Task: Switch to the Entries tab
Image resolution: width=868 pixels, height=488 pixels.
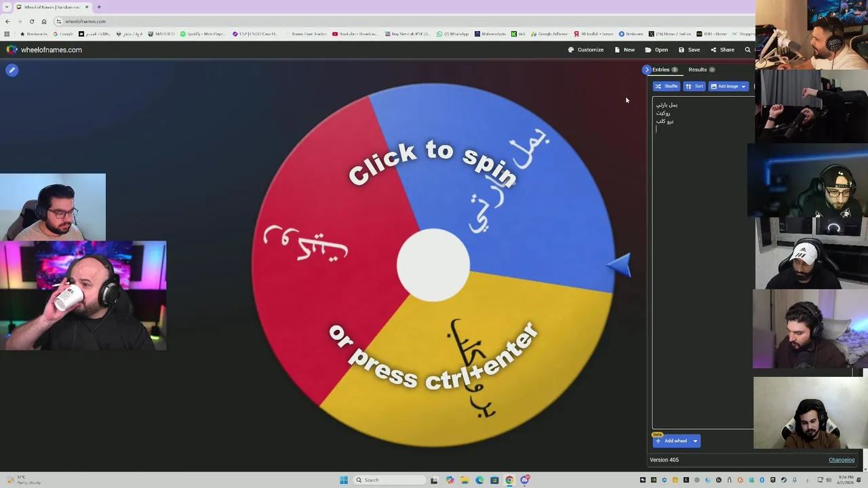Action: 665,70
